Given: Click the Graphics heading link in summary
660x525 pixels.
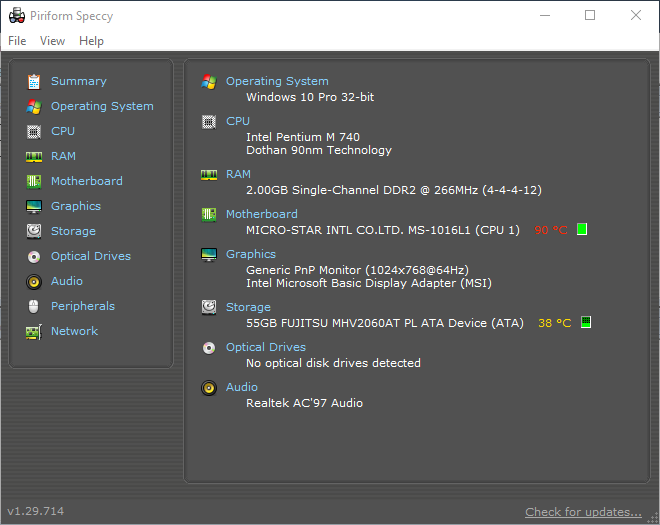Looking at the screenshot, I should tap(251, 254).
